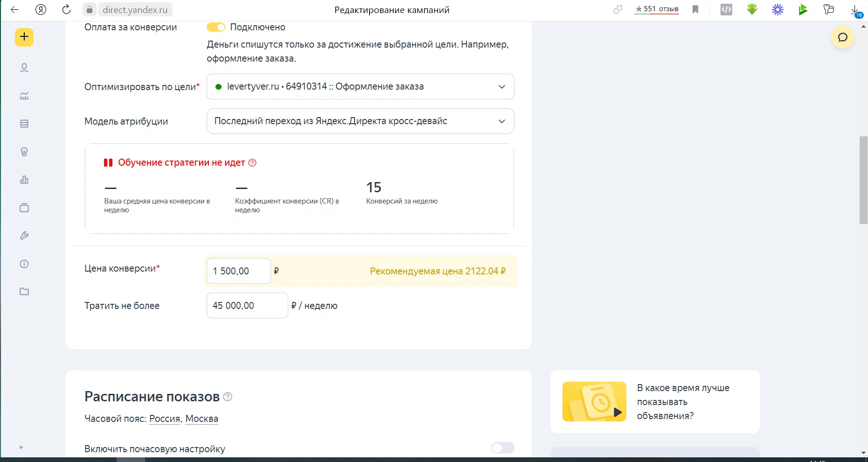
Task: Open the bar chart reports sidebar icon
Action: [x=24, y=180]
